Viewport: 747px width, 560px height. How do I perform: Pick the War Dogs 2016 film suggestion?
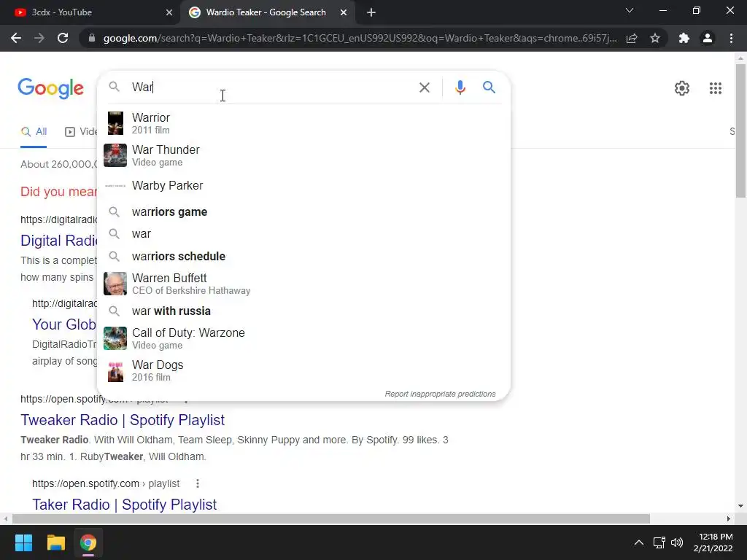[x=303, y=370]
